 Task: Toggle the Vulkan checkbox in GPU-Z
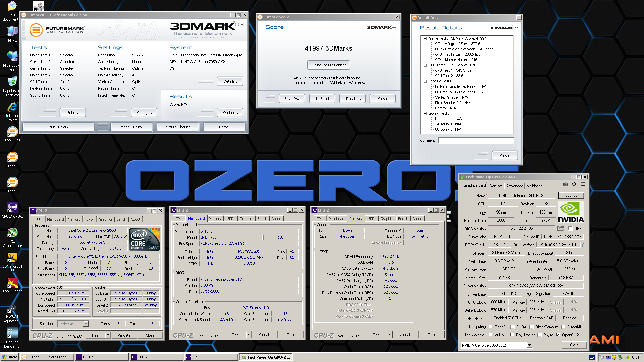click(x=491, y=335)
